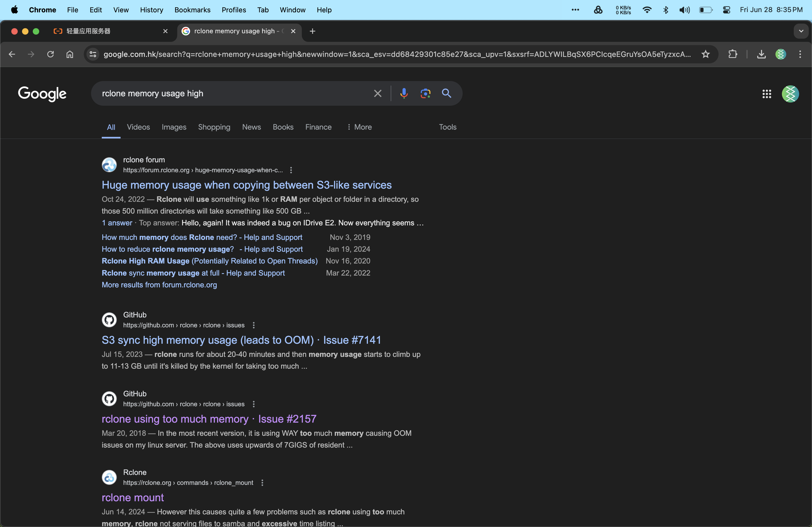This screenshot has width=812, height=527.
Task: Open a new tab with plus button
Action: click(312, 31)
